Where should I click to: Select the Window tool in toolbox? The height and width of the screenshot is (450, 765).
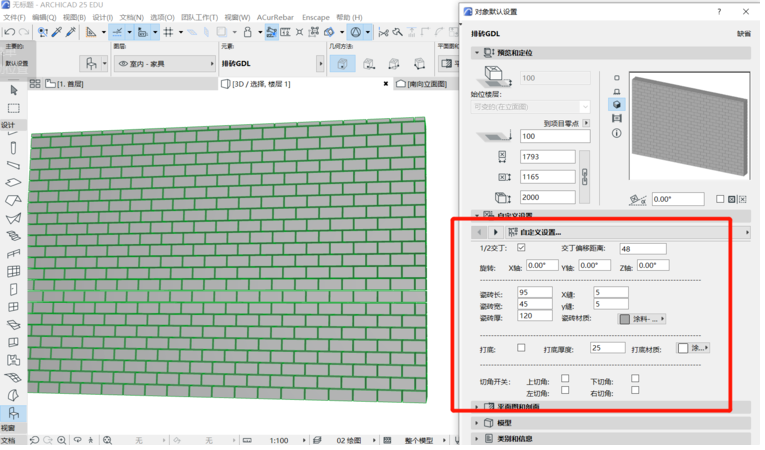click(x=14, y=307)
